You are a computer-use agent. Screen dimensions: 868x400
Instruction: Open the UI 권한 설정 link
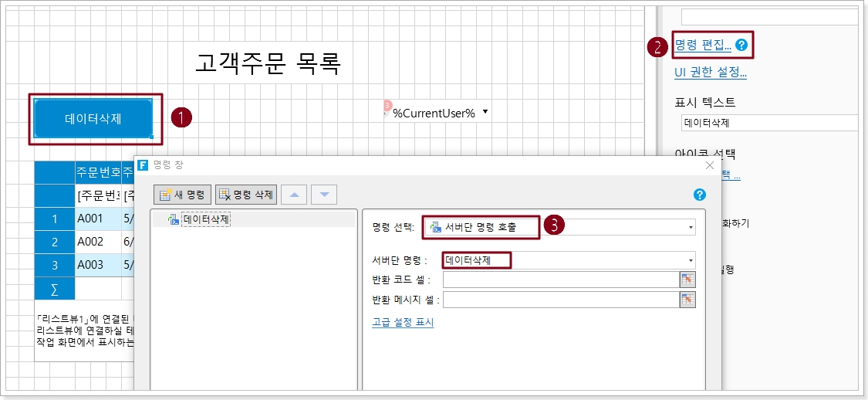coord(710,73)
